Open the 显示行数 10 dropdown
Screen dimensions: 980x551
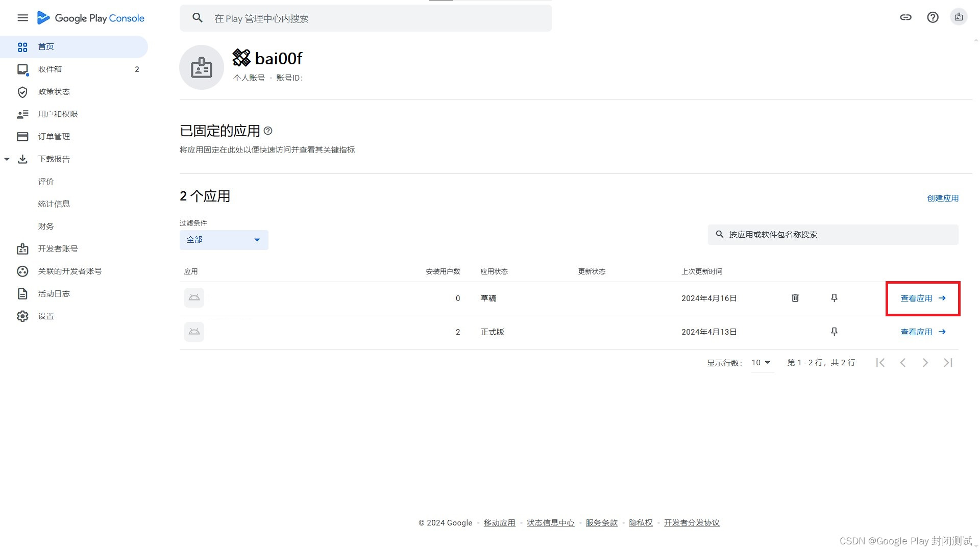pos(761,363)
